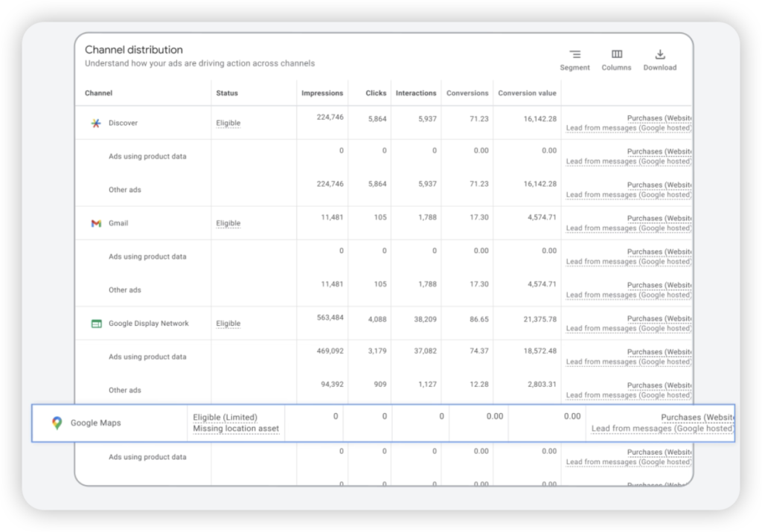This screenshot has height=532, width=762.
Task: Click Other ads under Google Display Network
Action: (x=125, y=390)
